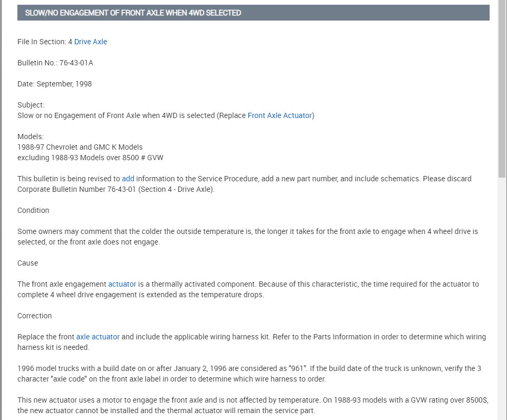Click the blue 'add' link
The image size is (507, 420).
tap(128, 179)
